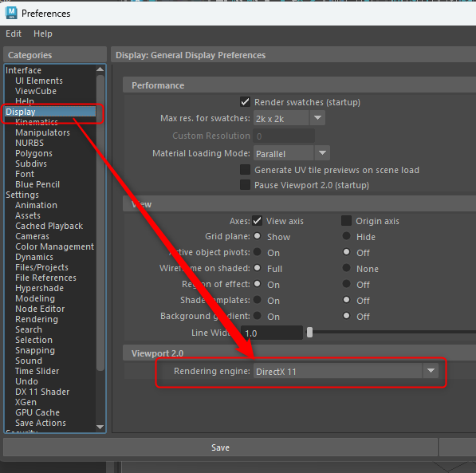Select the Save Actions category
This screenshot has width=476, height=473.
[x=41, y=423]
